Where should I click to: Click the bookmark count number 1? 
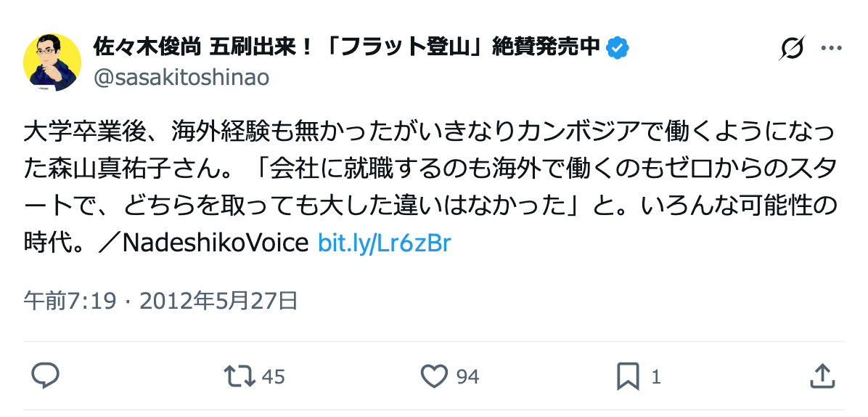click(x=656, y=377)
